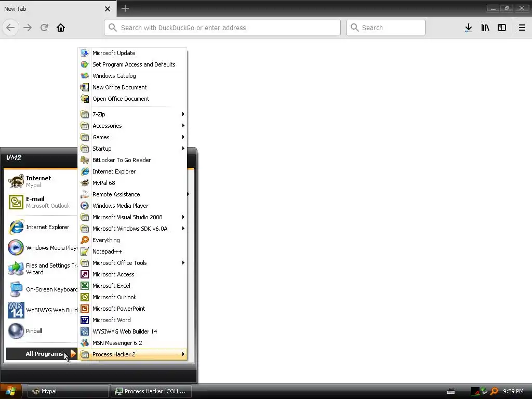Switch to Mypal taskbar button
The image size is (532, 399).
[68, 391]
